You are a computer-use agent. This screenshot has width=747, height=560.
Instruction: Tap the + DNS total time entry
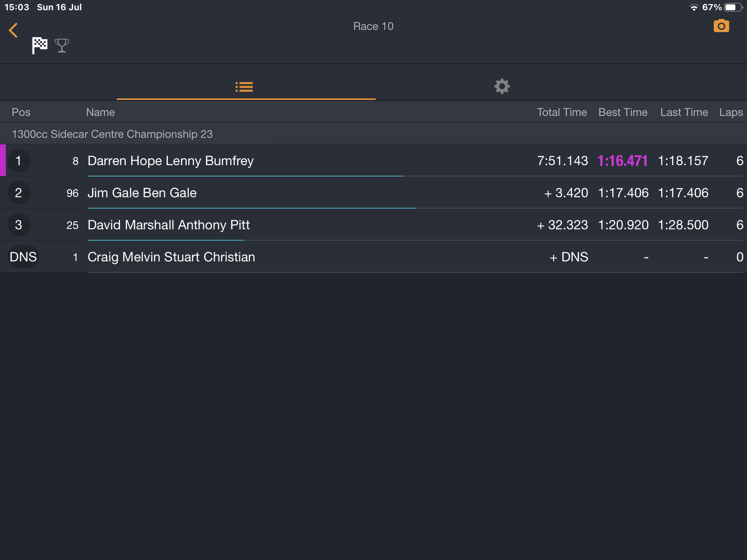[x=569, y=257]
